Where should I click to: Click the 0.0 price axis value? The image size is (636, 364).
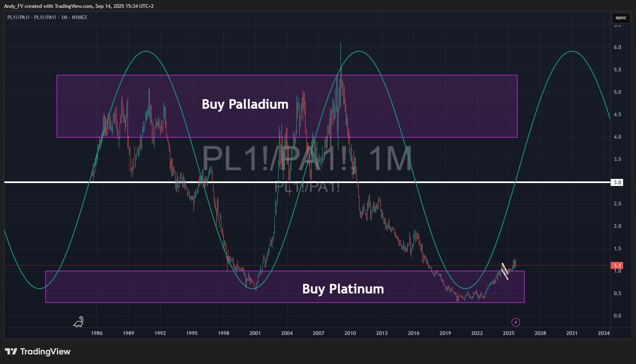(x=617, y=316)
